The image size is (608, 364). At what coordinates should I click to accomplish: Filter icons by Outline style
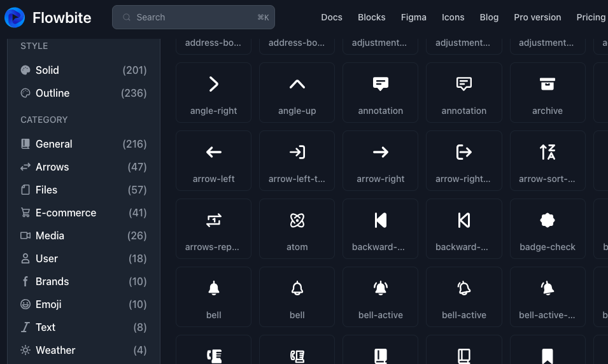(x=52, y=93)
